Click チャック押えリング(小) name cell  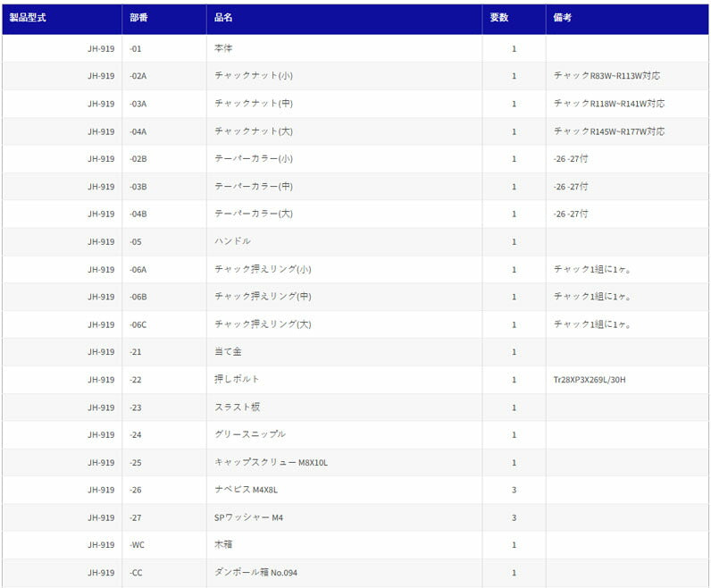[x=344, y=270]
